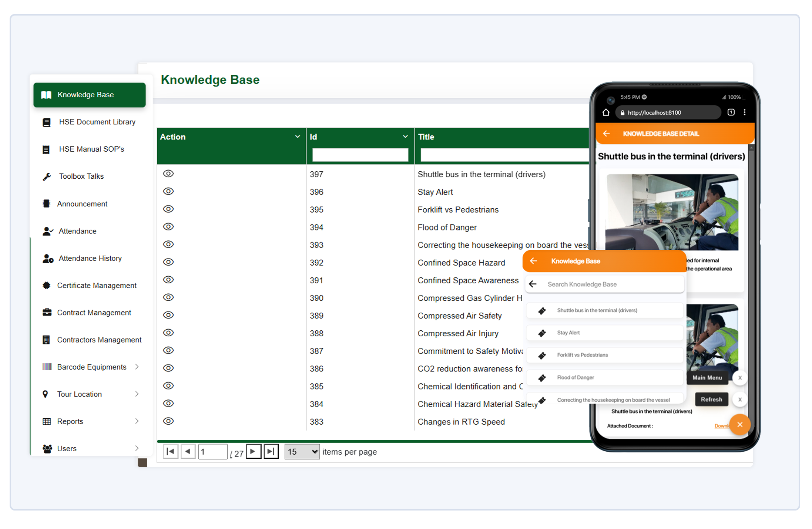812x529 pixels.
Task: Click the wrench icon beside Toolbox Talks
Action: (x=47, y=177)
